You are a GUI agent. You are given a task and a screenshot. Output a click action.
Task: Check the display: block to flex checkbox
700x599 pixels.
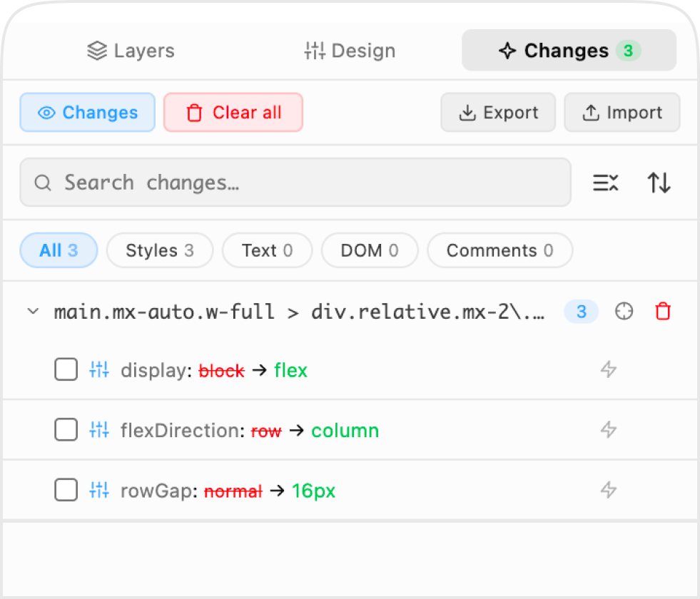(x=66, y=369)
